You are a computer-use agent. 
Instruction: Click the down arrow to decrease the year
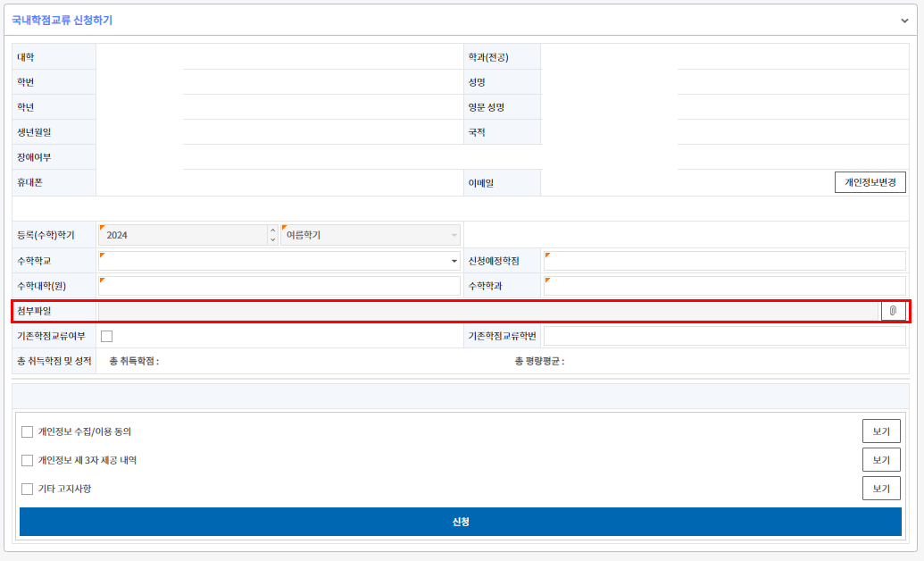coord(273,239)
